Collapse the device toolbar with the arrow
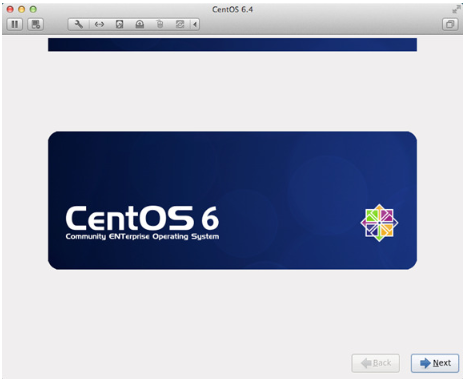The image size is (465, 379). point(195,24)
